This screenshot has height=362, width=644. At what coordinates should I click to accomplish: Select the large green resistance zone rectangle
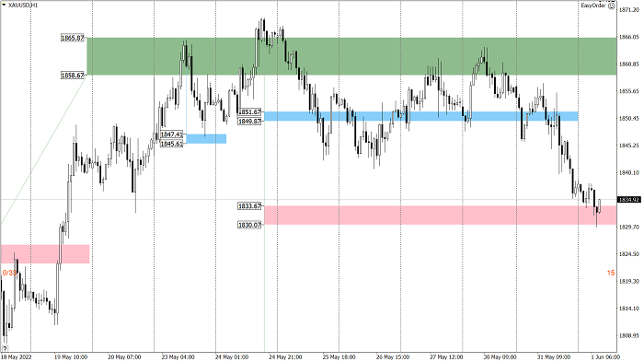click(x=351, y=56)
